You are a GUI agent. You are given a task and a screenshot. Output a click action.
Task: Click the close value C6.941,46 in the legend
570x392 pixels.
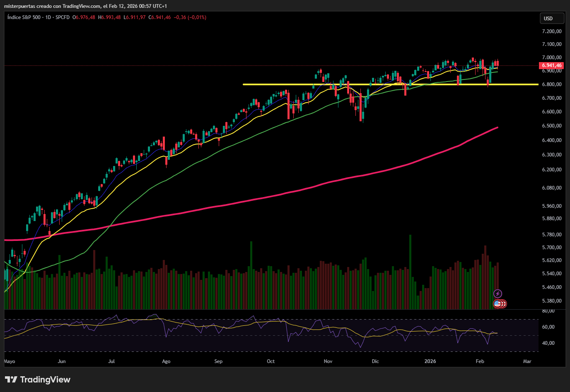click(x=159, y=17)
